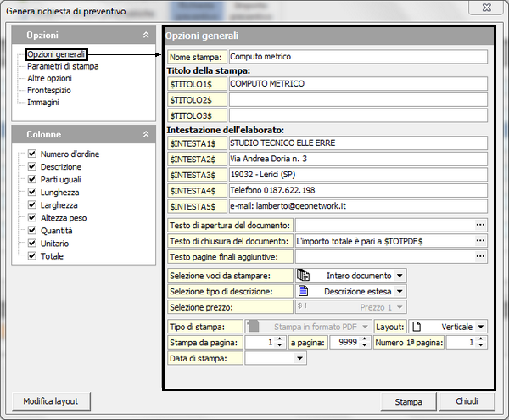Click the ellipsis button for Testo pagine finali

481,256
